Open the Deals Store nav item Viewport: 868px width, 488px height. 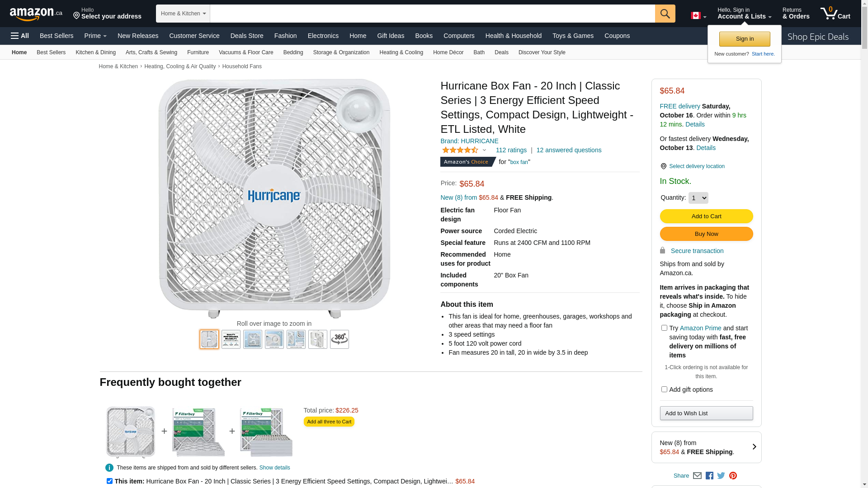247,36
